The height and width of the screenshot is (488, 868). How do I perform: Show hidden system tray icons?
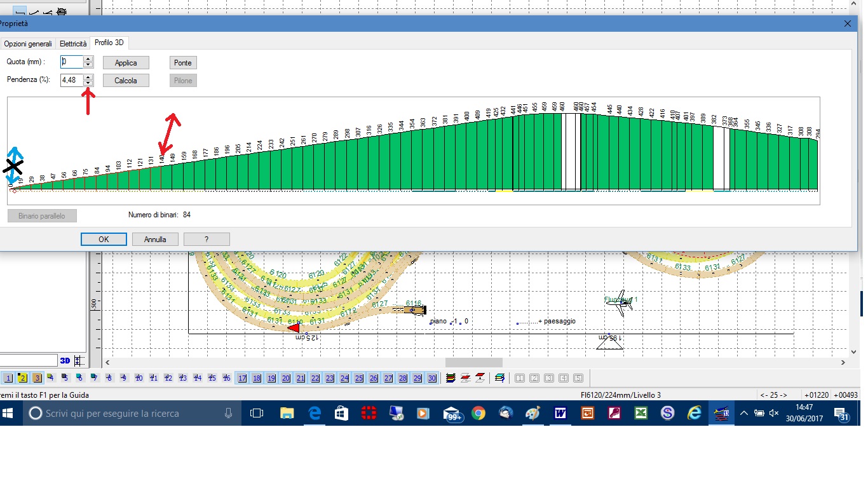pos(743,414)
